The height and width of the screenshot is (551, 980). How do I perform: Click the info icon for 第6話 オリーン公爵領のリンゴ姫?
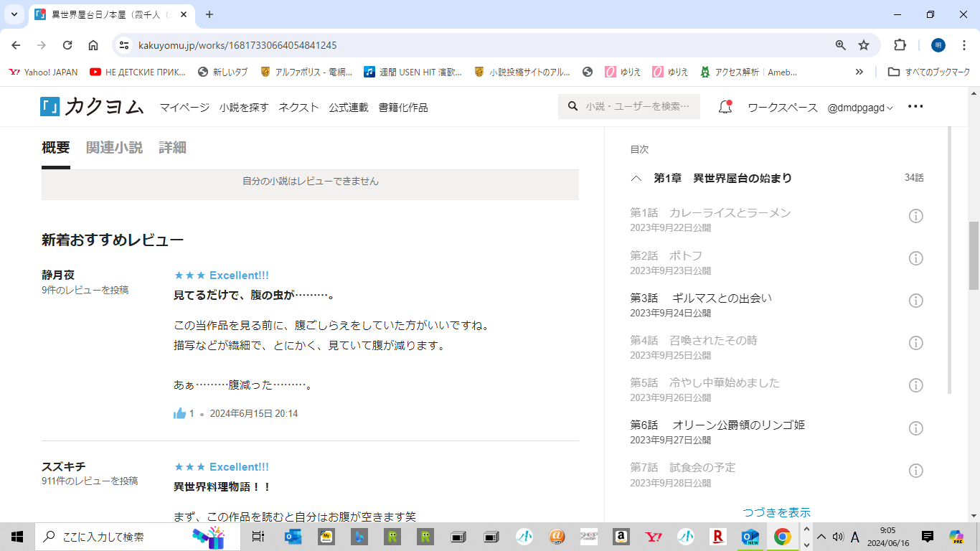(x=915, y=428)
